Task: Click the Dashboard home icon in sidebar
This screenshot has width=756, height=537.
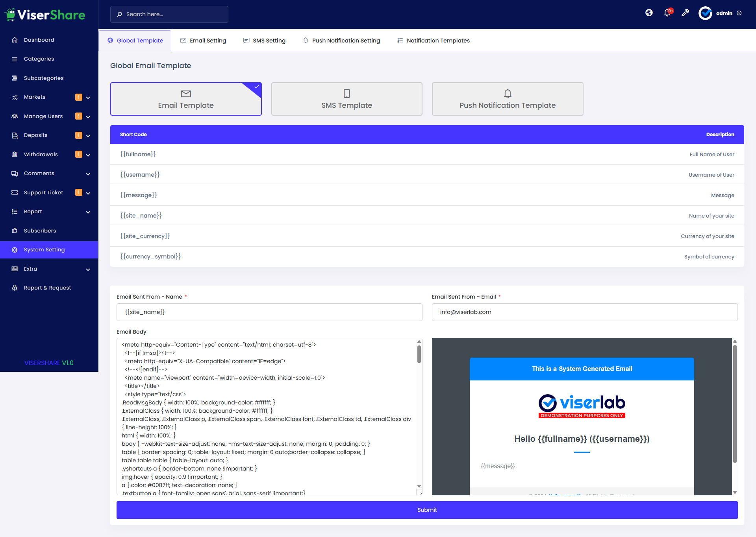Action: 15,40
